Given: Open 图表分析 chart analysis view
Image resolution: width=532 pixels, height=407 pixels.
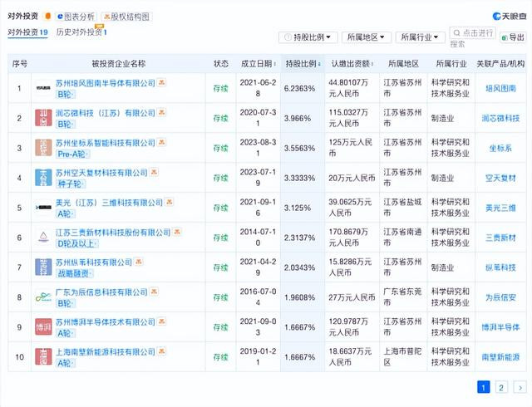Looking at the screenshot, I should tap(76, 17).
